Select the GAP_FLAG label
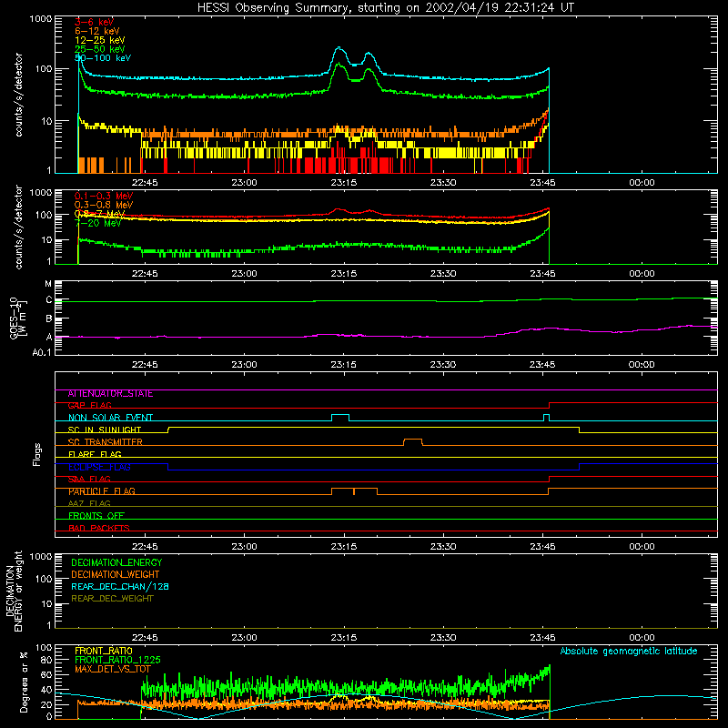 point(89,405)
